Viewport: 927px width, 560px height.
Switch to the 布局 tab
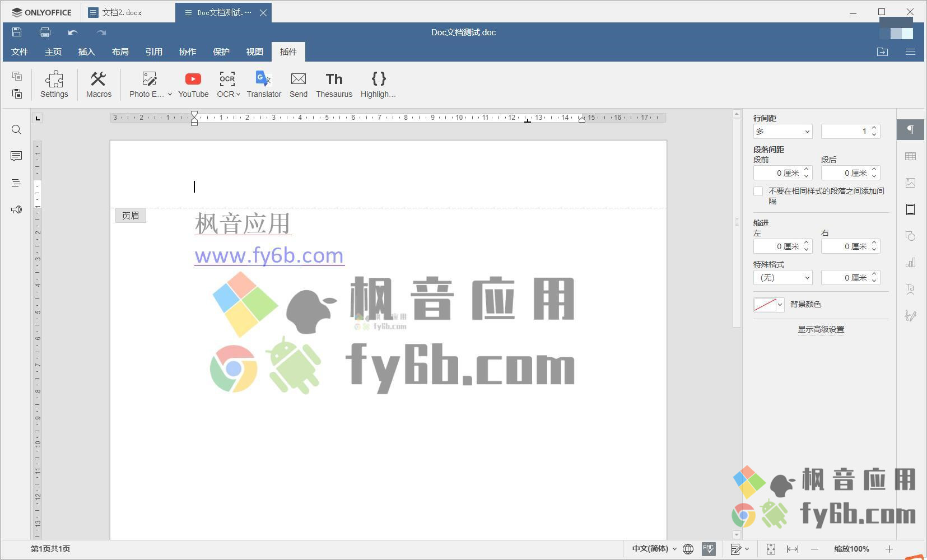(120, 52)
